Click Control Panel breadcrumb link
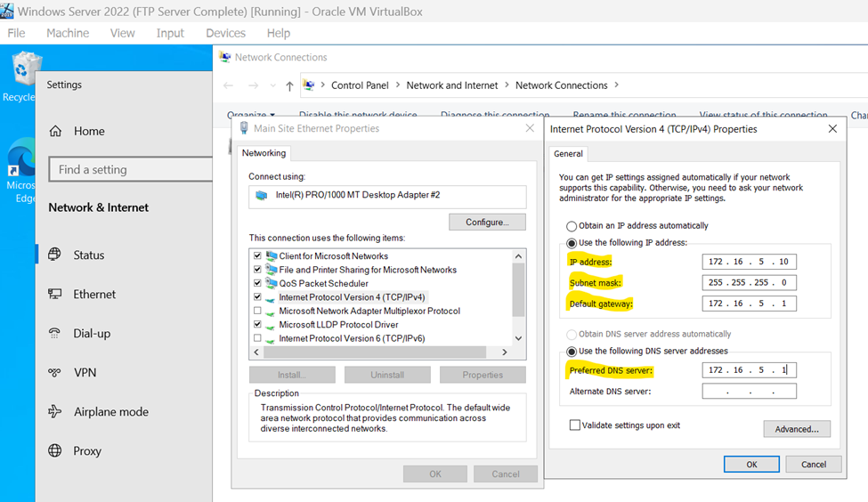 (360, 85)
